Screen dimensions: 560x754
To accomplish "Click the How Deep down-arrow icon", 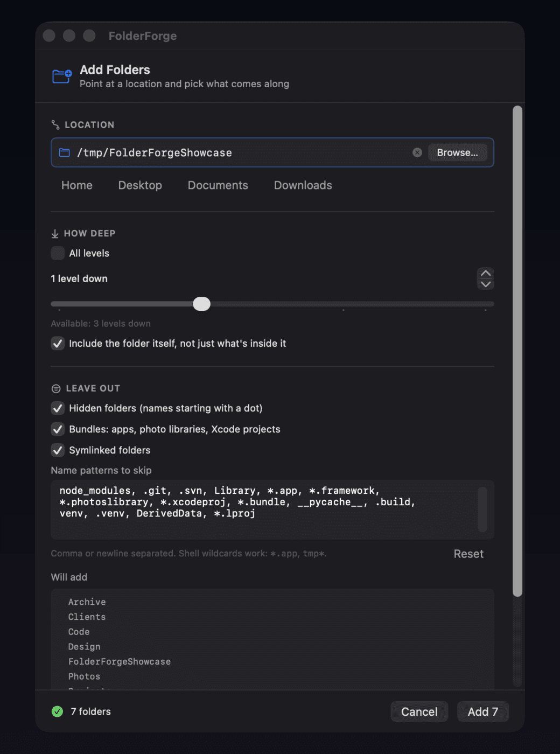I will pyautogui.click(x=55, y=234).
